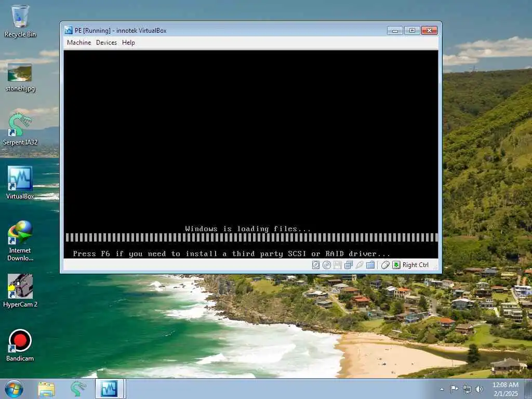Click the Right Ctrl host key label
The width and height of the screenshot is (532, 399).
(415, 265)
